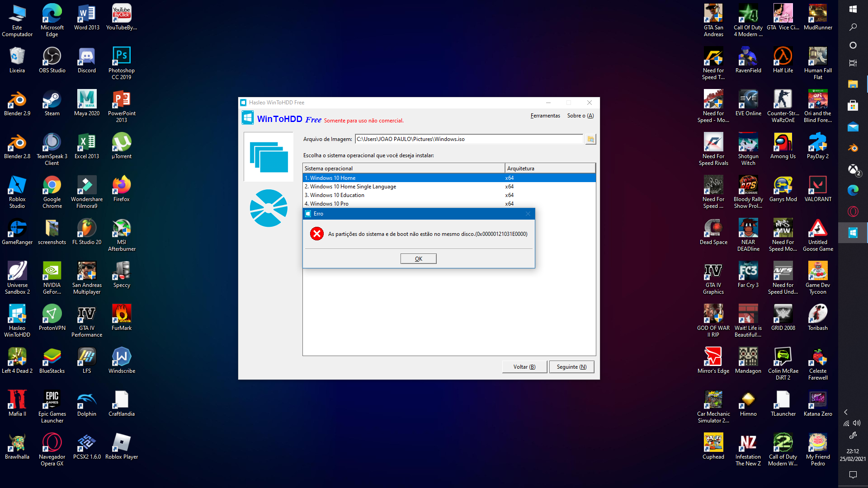868x488 pixels.
Task: Open Hasleo WinToHDD desktop shortcut
Action: coord(17,321)
